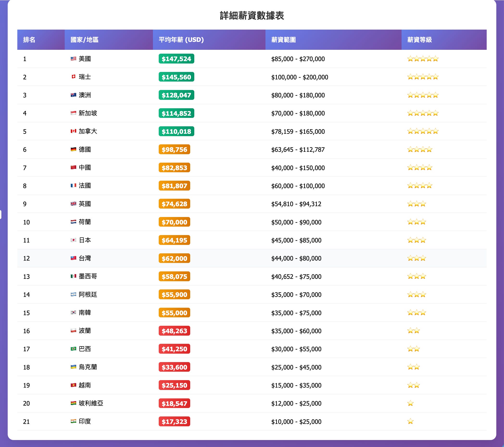Click the Japan flag icon

click(73, 240)
